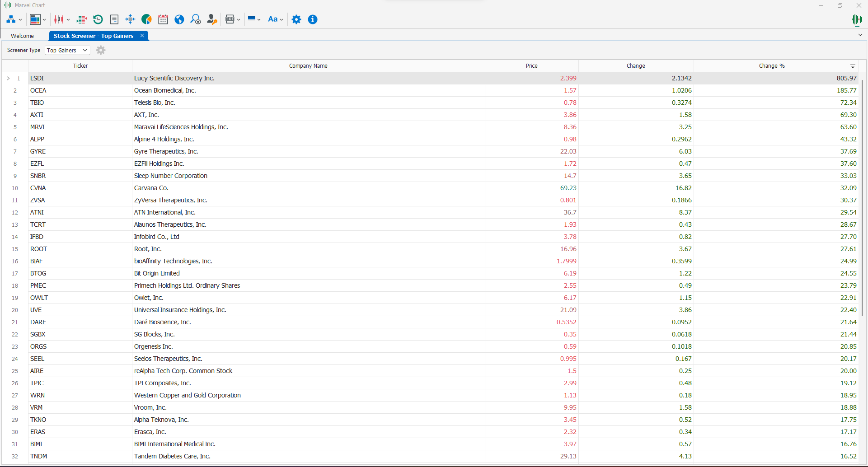Switch to the Welcome tab
868x467 pixels.
click(x=22, y=36)
